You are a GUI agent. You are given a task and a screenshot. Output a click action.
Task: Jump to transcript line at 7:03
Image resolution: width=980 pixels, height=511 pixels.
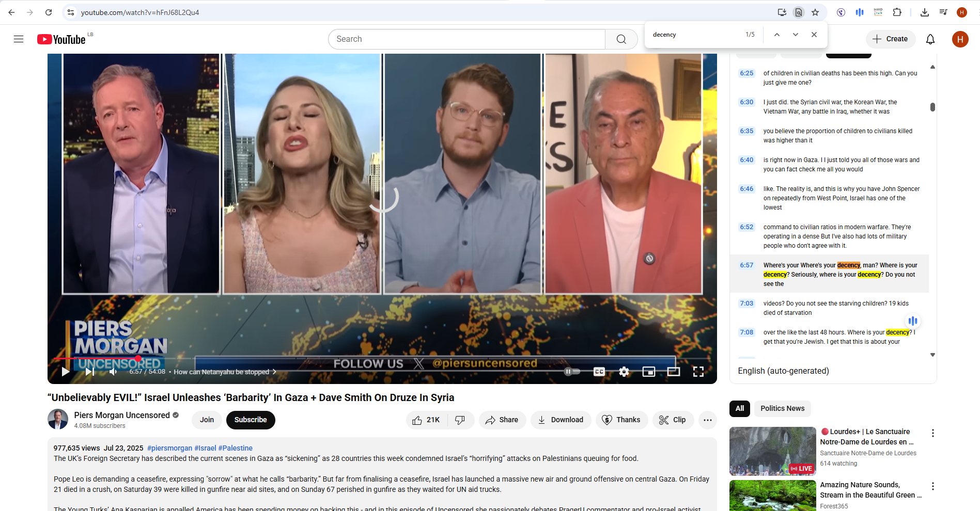[x=746, y=304]
